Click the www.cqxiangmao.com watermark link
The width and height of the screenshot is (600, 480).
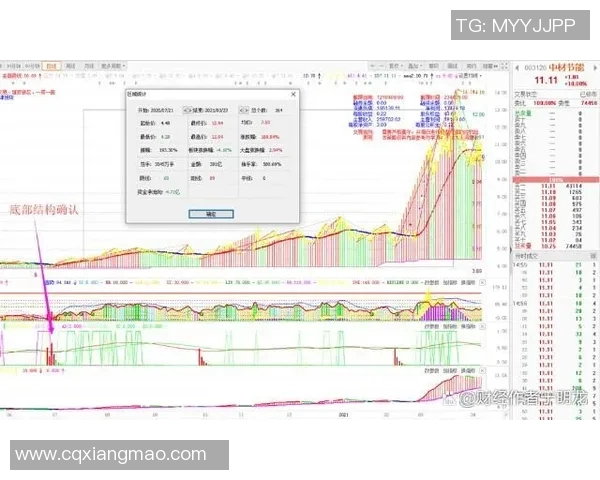coord(110,454)
